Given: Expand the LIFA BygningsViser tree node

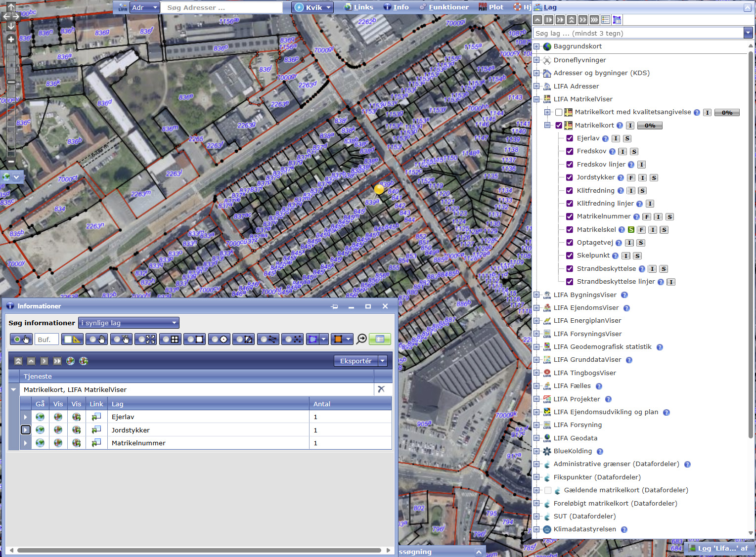Looking at the screenshot, I should [x=537, y=295].
